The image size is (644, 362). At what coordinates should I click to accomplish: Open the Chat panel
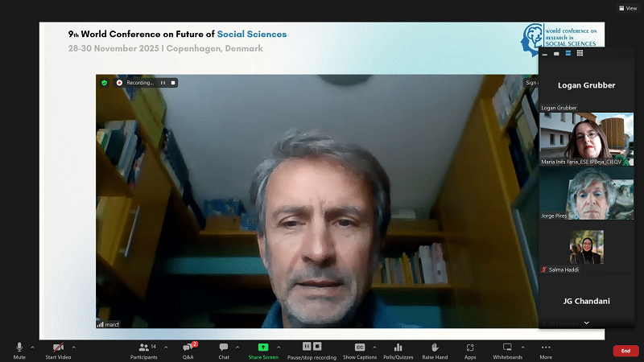(x=224, y=350)
